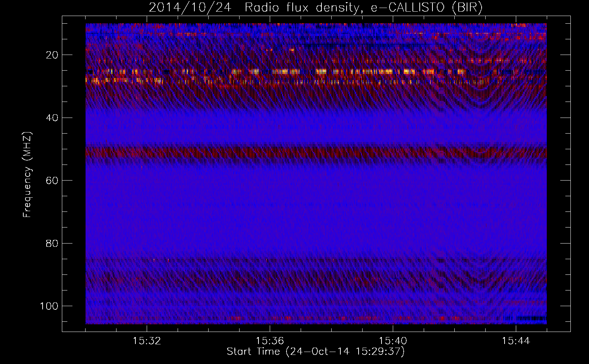Viewport: 589px width, 364px height.
Task: Click the 60 frequency tick label
Action: pos(53,181)
